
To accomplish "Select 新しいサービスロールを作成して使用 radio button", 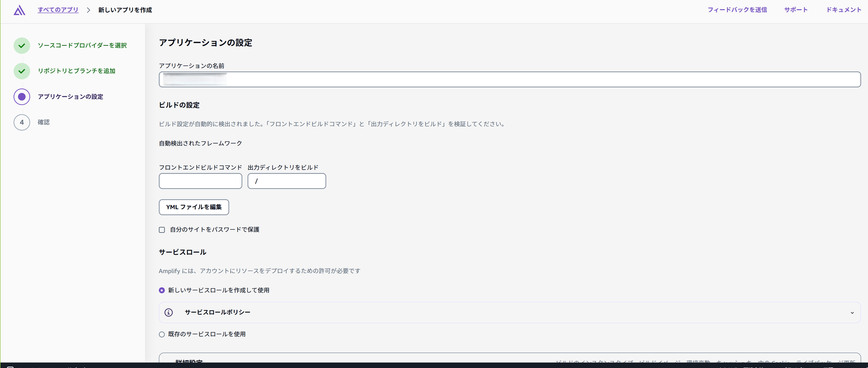I will [162, 290].
